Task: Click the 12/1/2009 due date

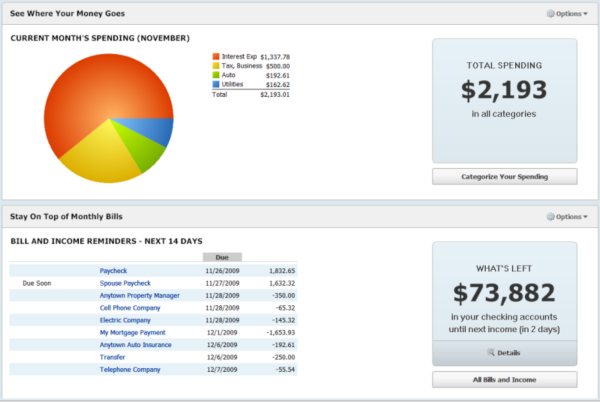Action: 222,333
